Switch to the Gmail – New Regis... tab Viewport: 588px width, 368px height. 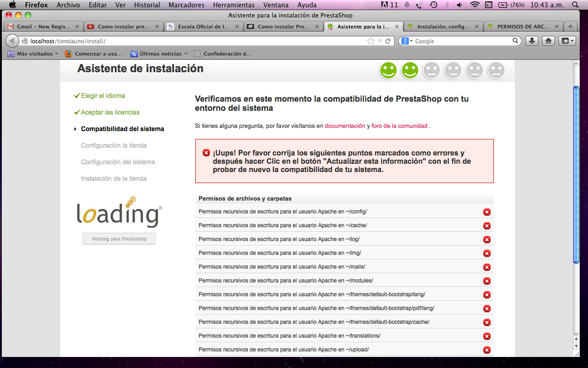pyautogui.click(x=44, y=26)
